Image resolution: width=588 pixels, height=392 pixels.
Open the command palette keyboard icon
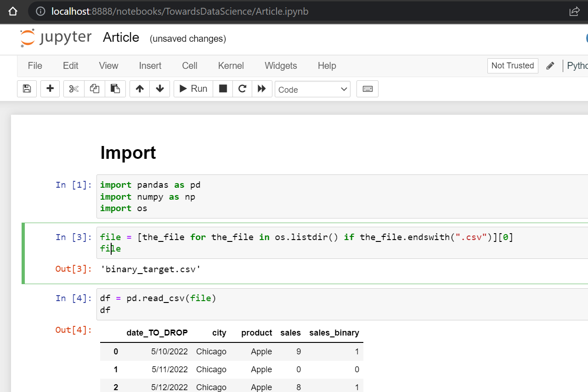[x=367, y=89]
